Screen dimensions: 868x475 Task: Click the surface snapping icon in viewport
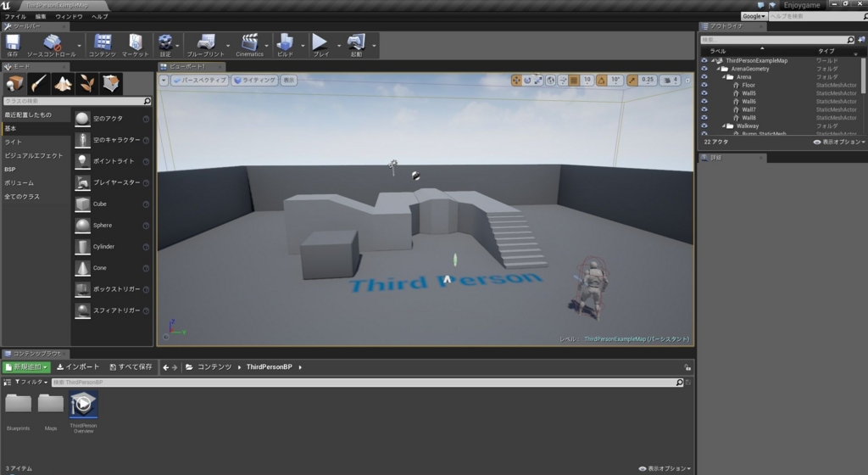(563, 81)
